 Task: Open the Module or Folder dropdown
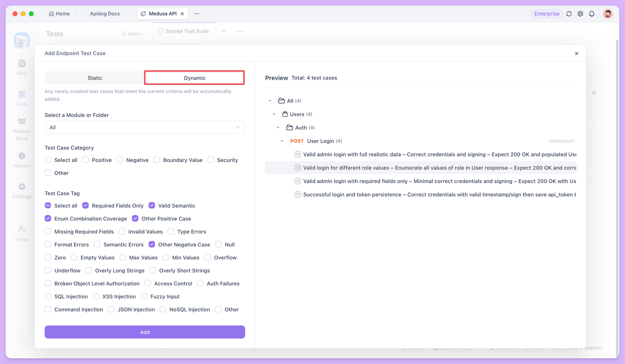tap(145, 127)
